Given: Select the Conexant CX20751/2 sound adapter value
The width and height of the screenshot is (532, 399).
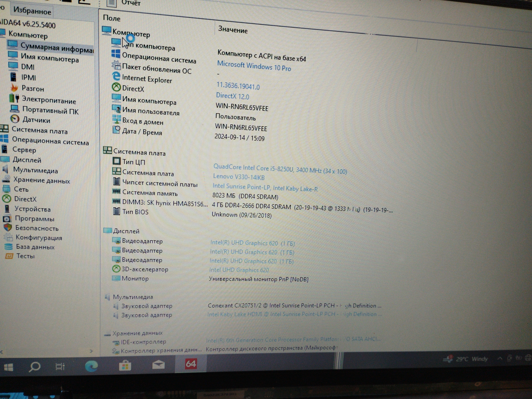Looking at the screenshot, I should (295, 305).
